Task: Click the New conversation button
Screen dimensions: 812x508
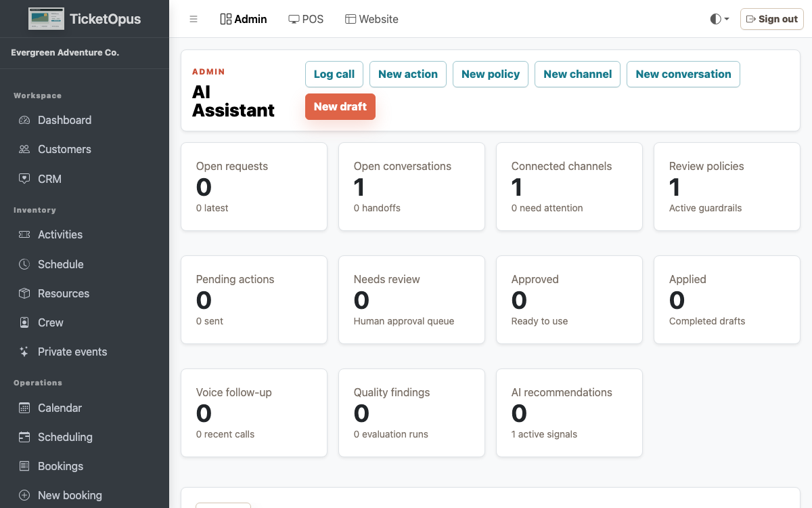Action: tap(683, 75)
